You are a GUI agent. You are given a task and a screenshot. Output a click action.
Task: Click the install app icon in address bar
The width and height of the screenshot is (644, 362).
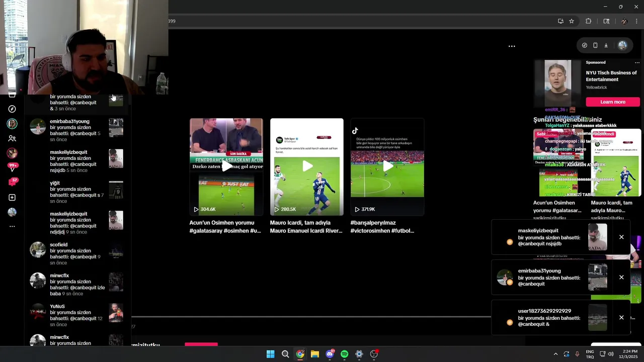pyautogui.click(x=560, y=21)
